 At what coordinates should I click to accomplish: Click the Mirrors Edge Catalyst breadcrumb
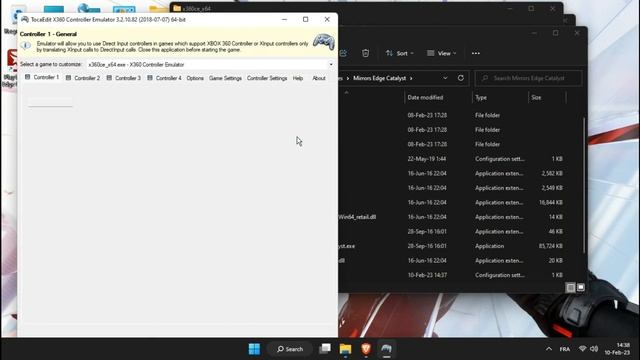point(380,78)
